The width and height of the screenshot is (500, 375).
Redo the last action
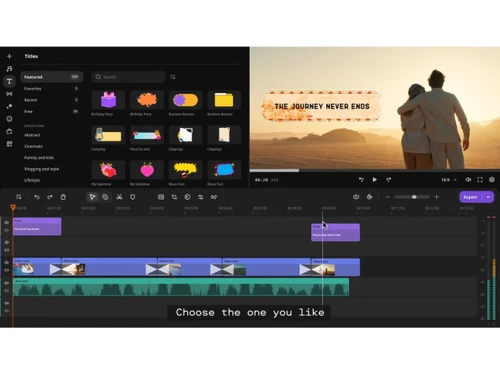tap(50, 197)
